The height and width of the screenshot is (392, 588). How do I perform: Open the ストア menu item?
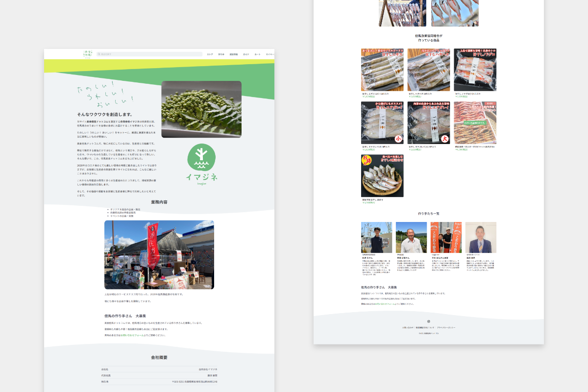[210, 54]
